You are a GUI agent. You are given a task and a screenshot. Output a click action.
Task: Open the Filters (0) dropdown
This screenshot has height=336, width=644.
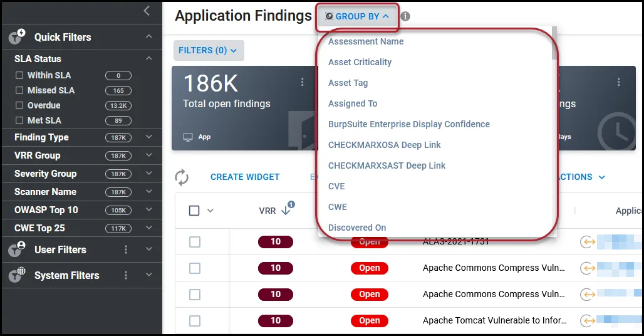pos(209,50)
